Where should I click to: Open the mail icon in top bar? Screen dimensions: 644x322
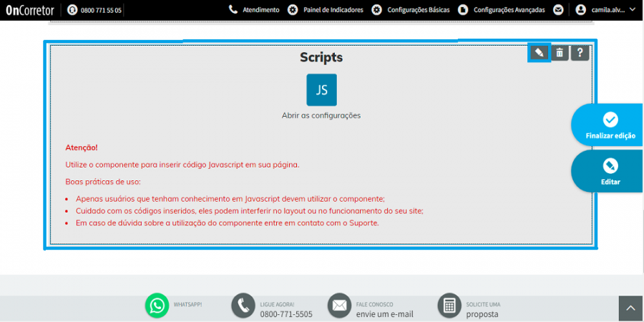coord(557,10)
